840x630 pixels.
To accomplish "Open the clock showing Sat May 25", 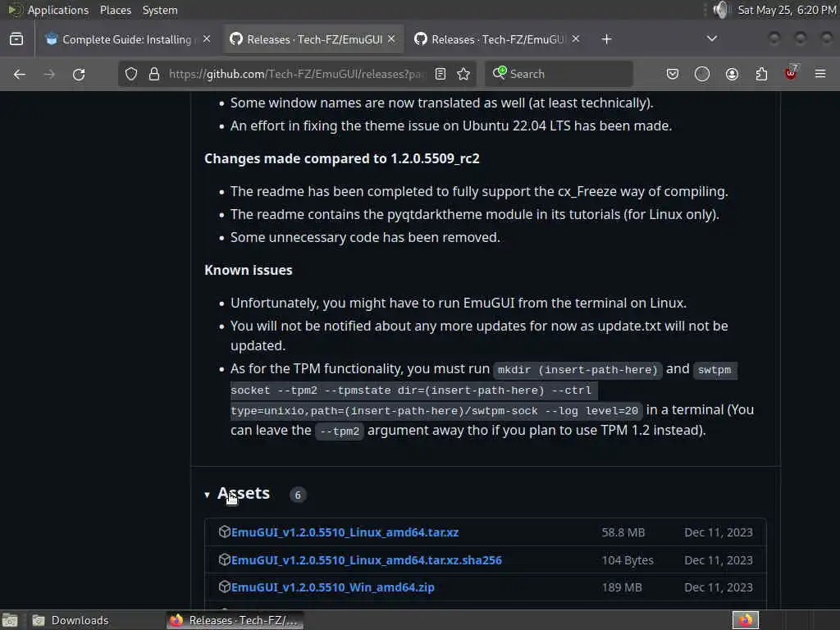I will click(x=787, y=10).
